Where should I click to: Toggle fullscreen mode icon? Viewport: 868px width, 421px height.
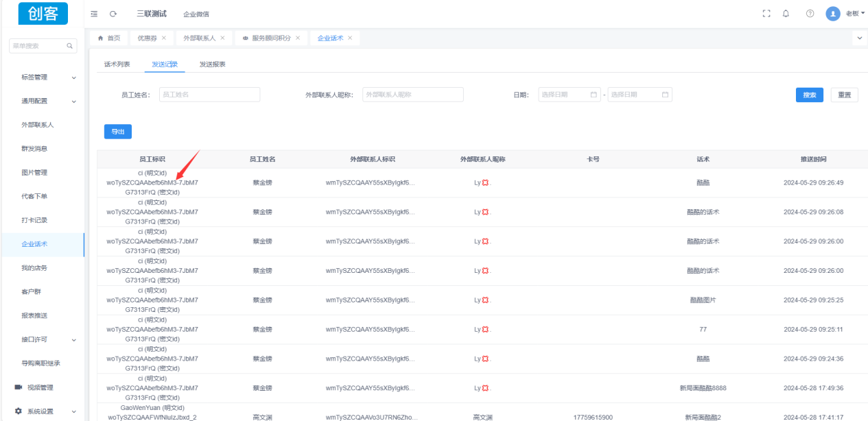pyautogui.click(x=766, y=14)
